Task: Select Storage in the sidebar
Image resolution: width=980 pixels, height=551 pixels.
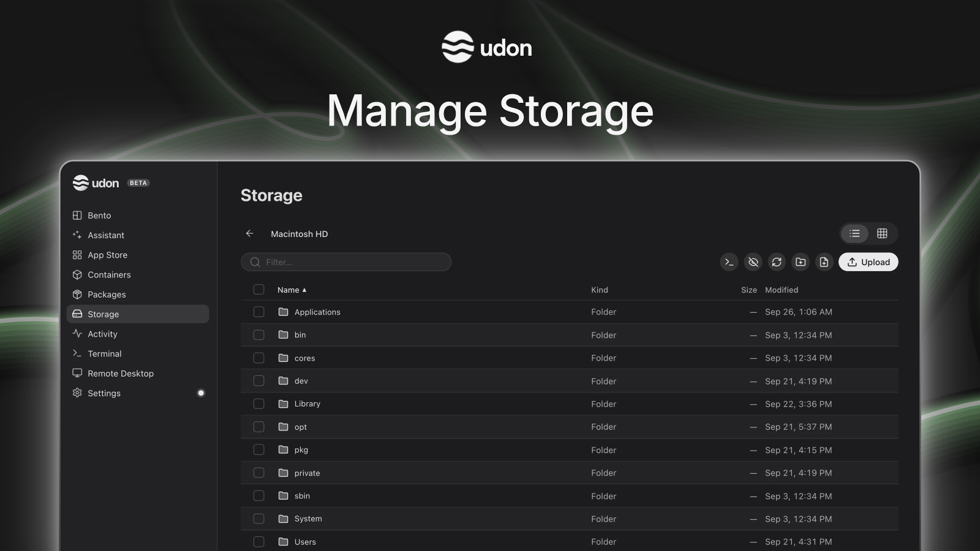Action: coord(138,314)
